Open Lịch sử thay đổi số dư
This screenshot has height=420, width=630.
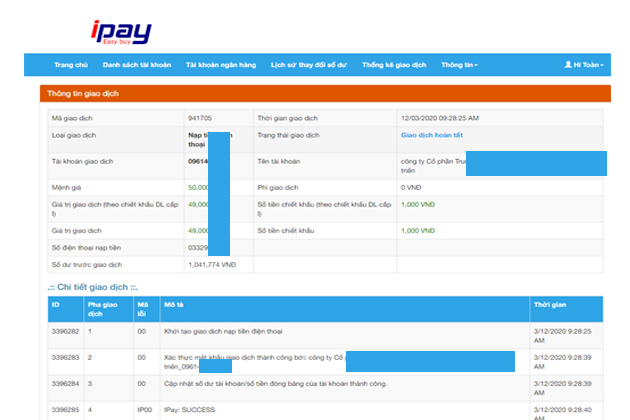tap(308, 65)
